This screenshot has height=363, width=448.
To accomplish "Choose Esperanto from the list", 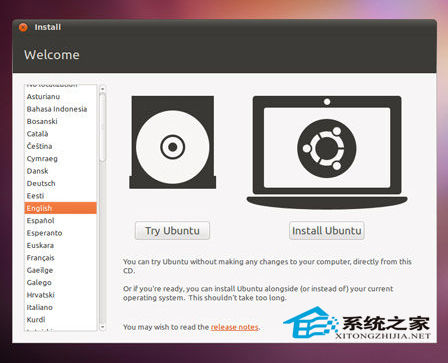I will pos(61,233).
